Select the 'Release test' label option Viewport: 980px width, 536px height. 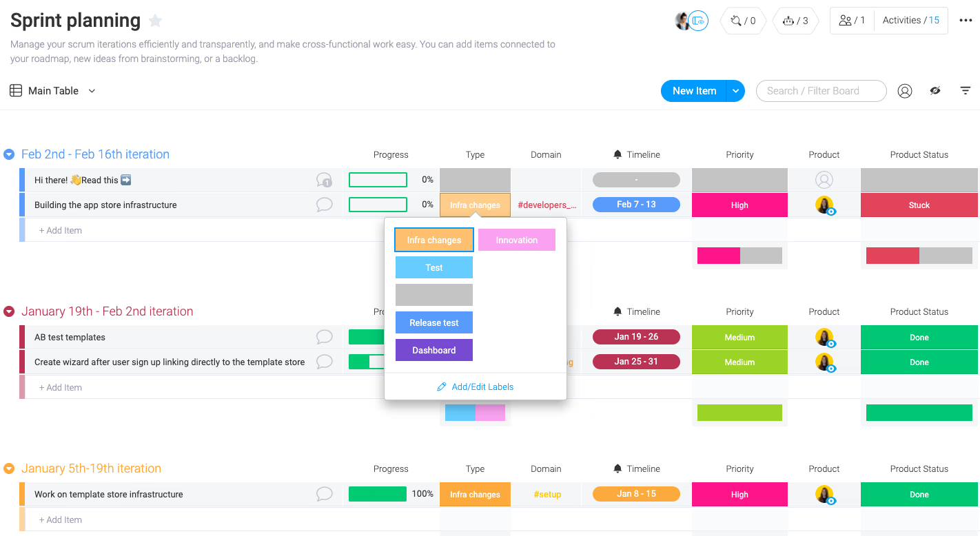(434, 322)
